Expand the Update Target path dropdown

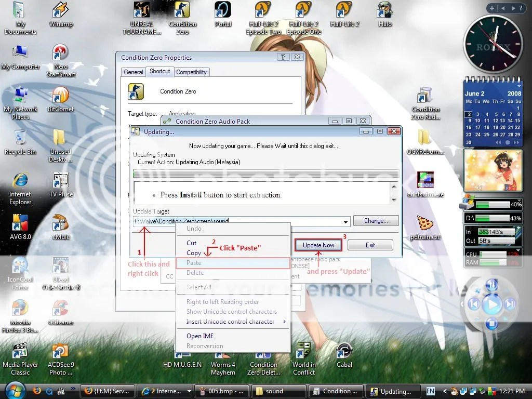point(345,222)
